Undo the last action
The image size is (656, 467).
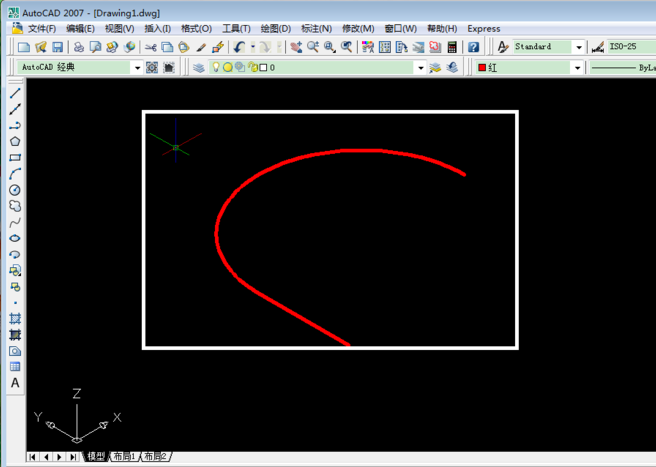tap(239, 47)
